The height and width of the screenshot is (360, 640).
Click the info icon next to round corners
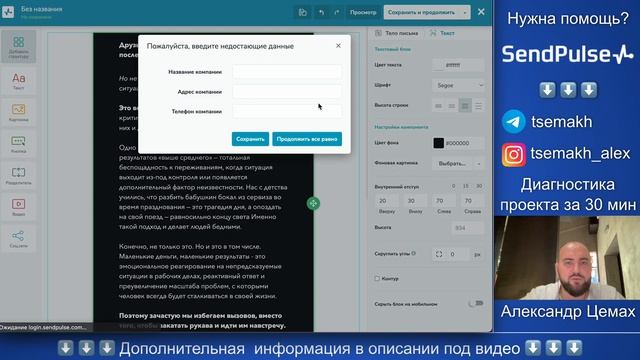413,253
